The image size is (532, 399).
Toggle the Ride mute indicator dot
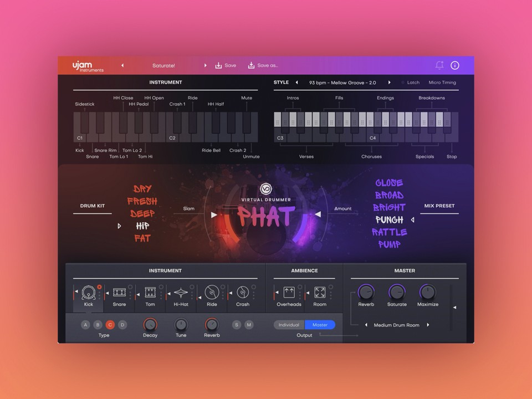tap(223, 287)
